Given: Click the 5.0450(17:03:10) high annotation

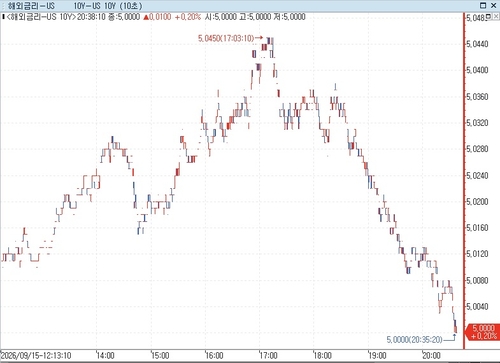Looking at the screenshot, I should click(226, 38).
